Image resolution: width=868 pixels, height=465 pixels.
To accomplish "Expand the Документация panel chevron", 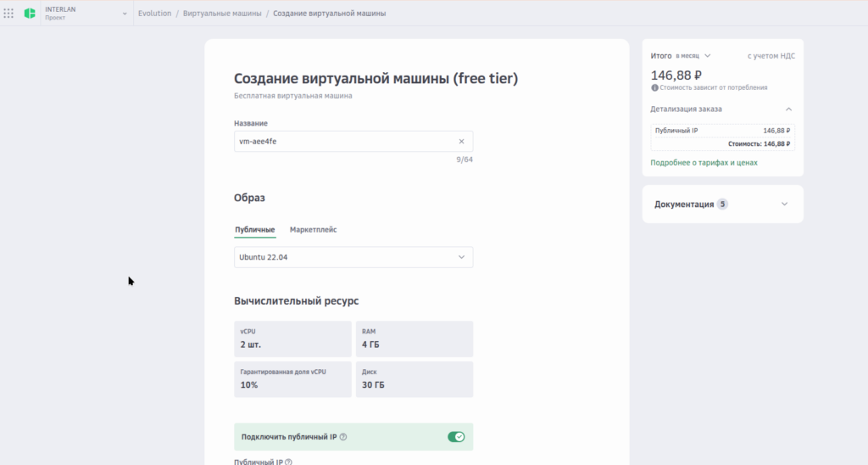I will pyautogui.click(x=784, y=204).
